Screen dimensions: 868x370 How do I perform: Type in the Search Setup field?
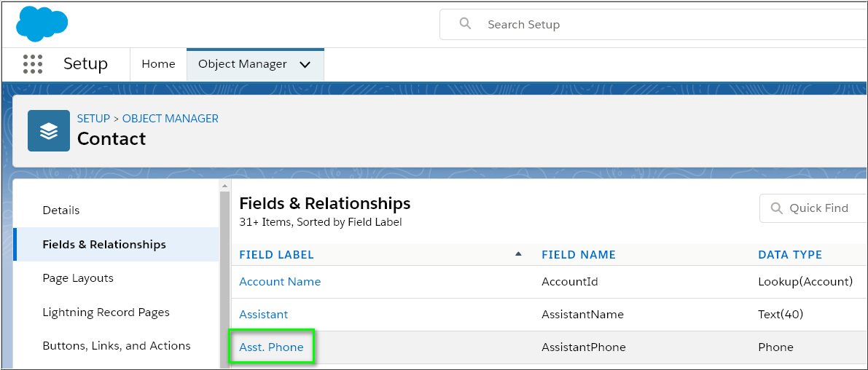coord(656,25)
